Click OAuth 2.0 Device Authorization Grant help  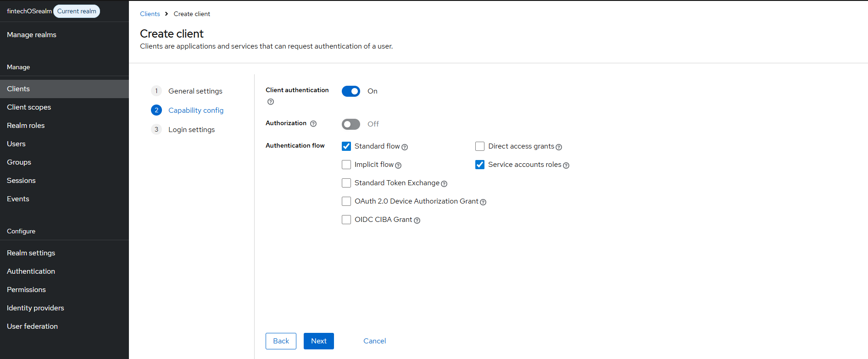click(x=483, y=202)
